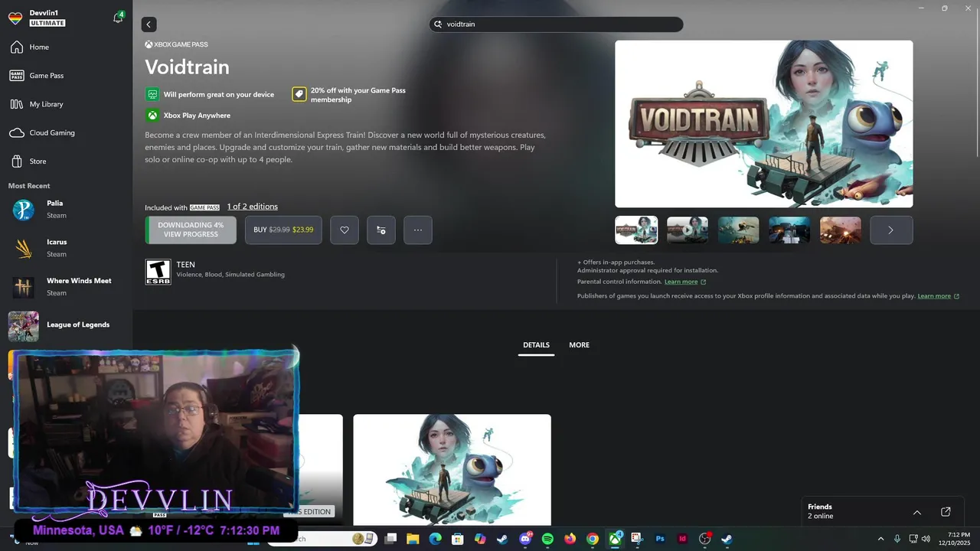Click the taskbar volume icon
The height and width of the screenshot is (551, 980).
pos(926,539)
